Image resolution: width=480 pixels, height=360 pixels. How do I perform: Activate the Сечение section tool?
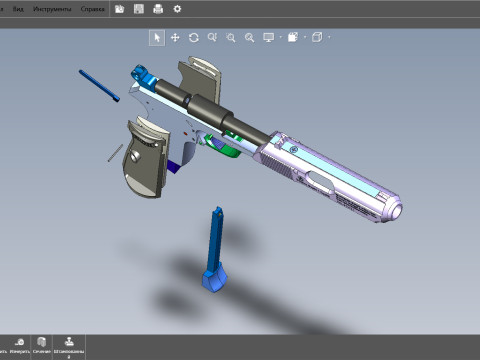pos(41,346)
